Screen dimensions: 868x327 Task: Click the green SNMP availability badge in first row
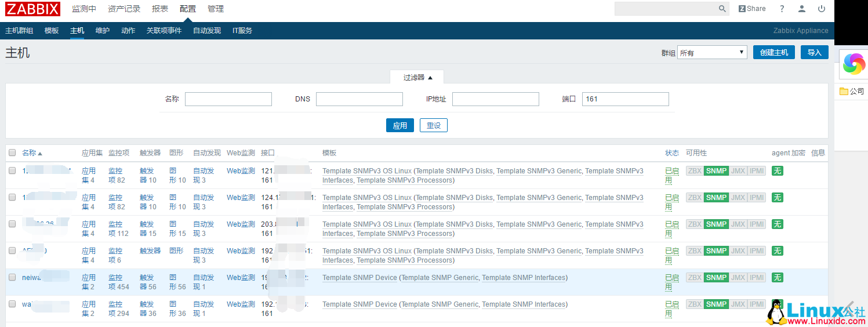716,171
